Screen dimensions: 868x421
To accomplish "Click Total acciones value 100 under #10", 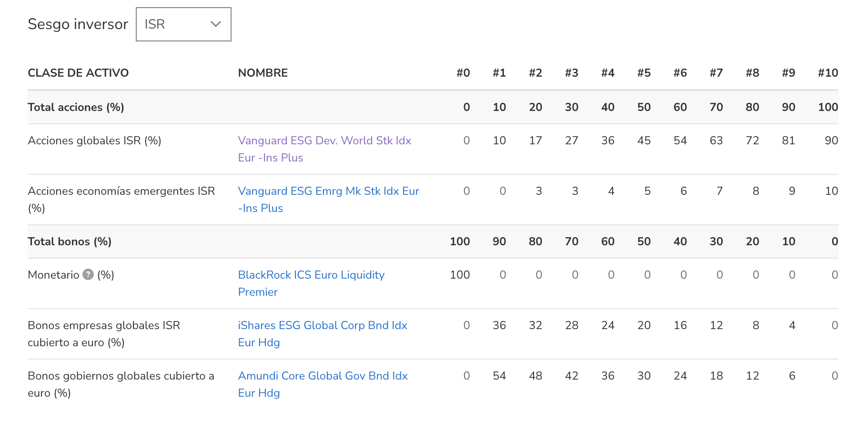I will pos(828,107).
